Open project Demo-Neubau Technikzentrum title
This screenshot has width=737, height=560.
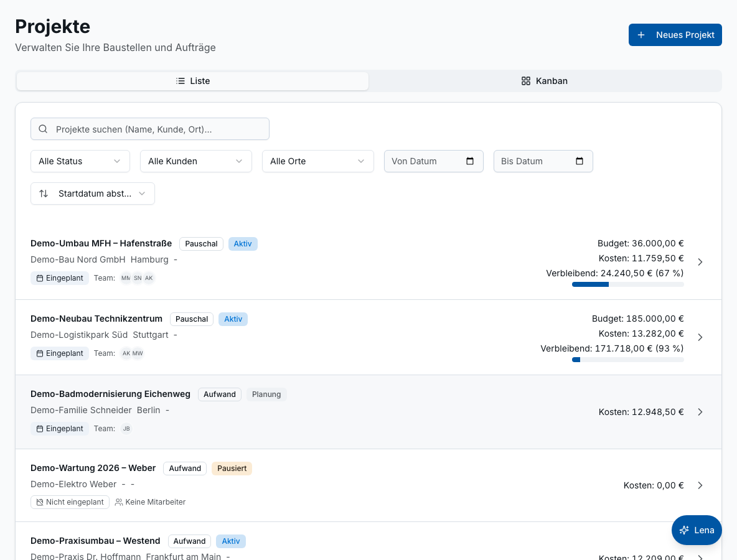point(96,319)
